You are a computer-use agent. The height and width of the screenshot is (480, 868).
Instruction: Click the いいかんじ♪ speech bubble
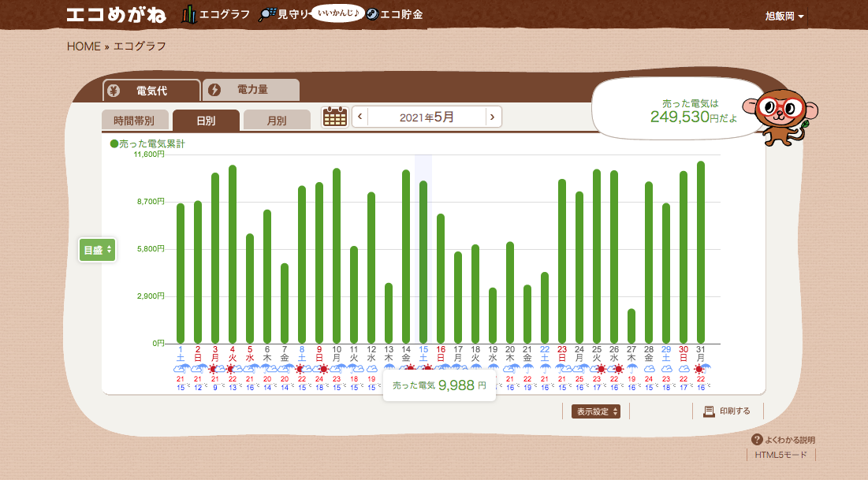(x=337, y=13)
